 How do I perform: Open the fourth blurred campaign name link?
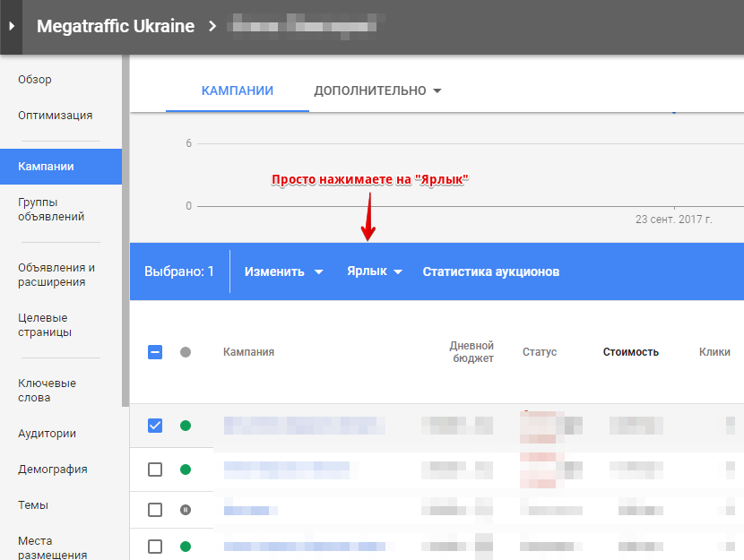(304, 547)
